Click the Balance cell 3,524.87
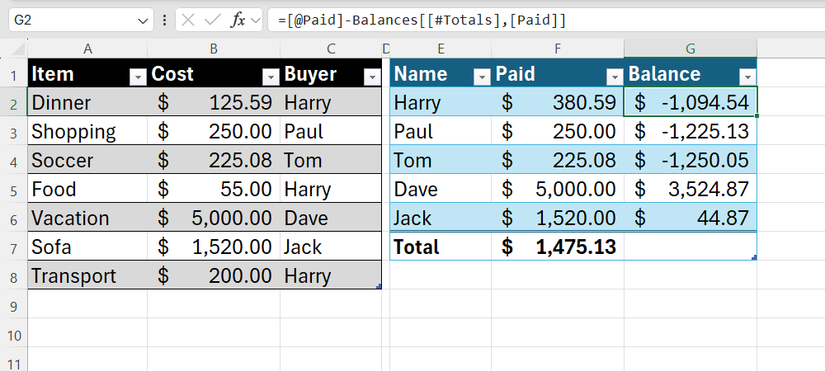This screenshot has width=825, height=371. click(690, 189)
